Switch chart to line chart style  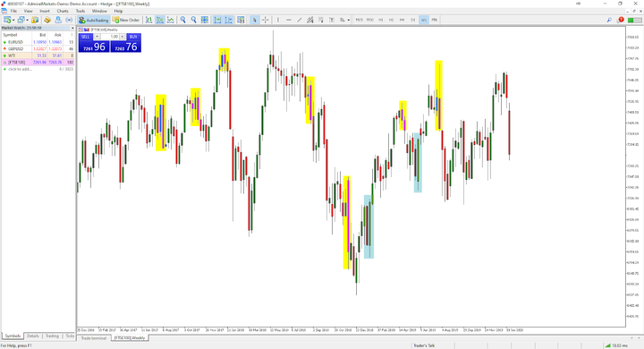click(171, 20)
